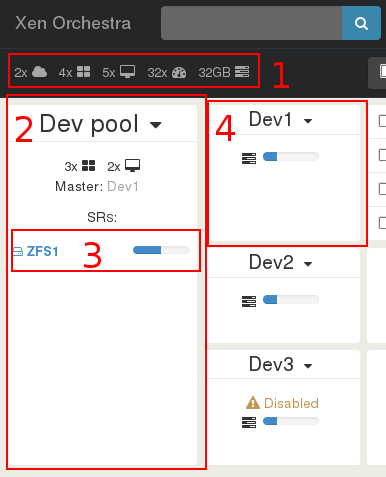Click the 5x VMs monitor icon
This screenshot has width=386, height=477.
click(128, 72)
